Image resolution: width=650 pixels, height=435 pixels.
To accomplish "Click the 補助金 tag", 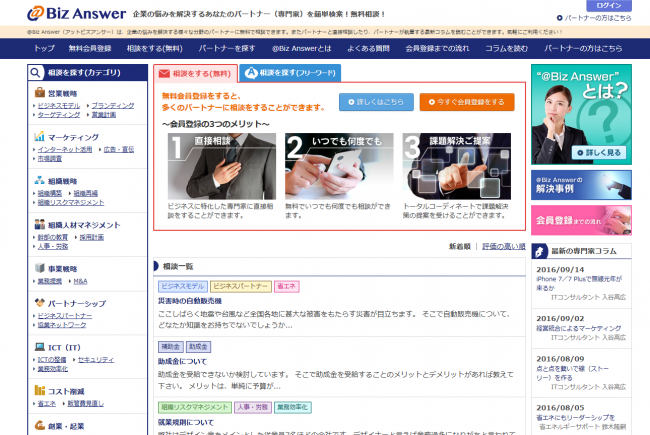I will [x=170, y=347].
